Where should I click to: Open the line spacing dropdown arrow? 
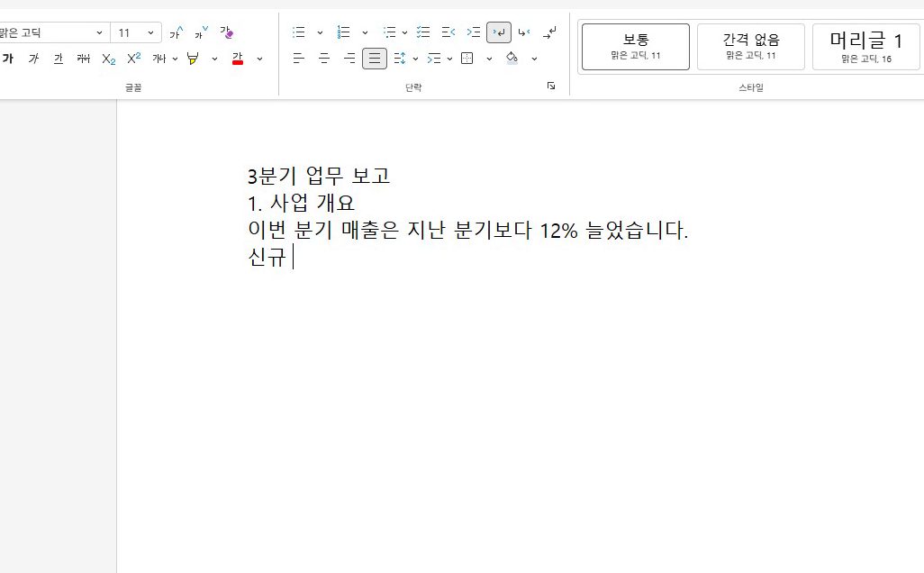[415, 59]
